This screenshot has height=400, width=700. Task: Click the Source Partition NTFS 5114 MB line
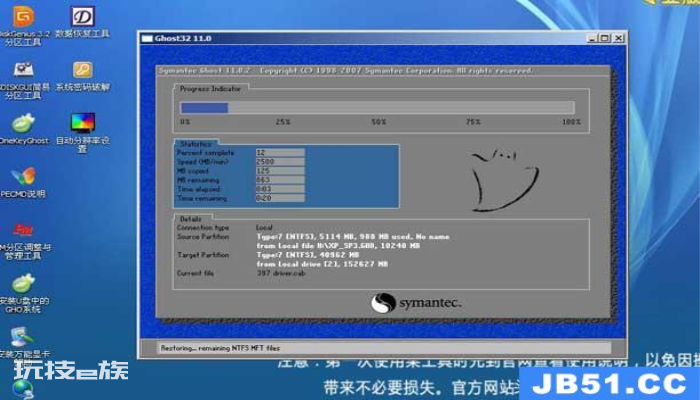click(353, 237)
